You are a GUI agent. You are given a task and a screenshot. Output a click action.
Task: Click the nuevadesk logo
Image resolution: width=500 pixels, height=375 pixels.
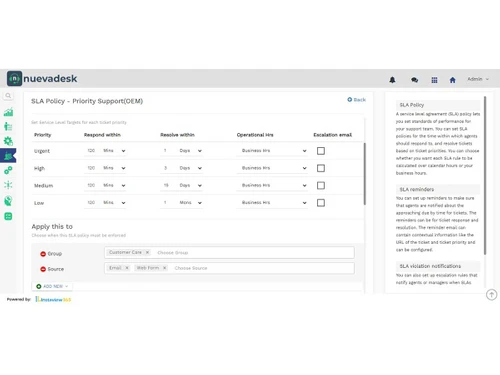pyautogui.click(x=42, y=78)
